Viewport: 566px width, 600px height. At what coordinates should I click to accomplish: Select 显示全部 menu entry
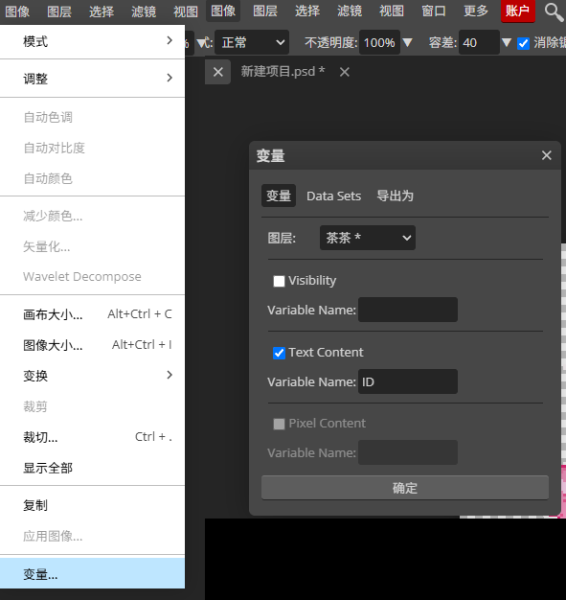[x=92, y=468]
